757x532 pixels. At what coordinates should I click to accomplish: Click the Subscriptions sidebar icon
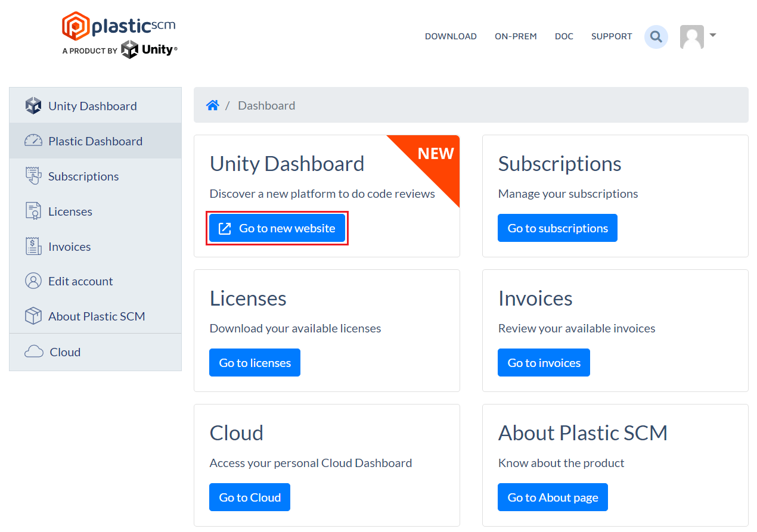tap(33, 176)
